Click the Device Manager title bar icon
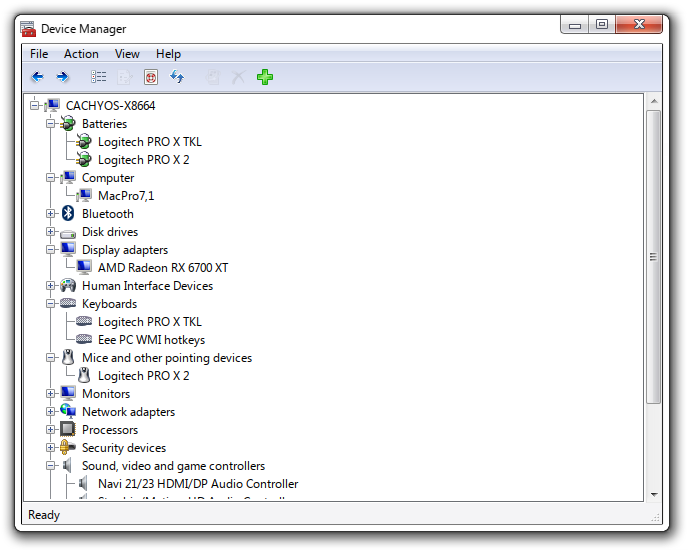 28,29
